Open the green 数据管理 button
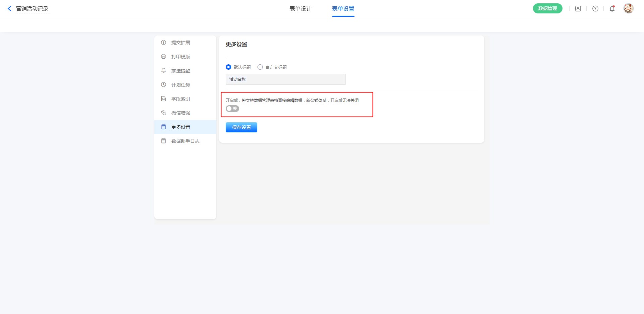Image resolution: width=644 pixels, height=314 pixels. [x=547, y=9]
